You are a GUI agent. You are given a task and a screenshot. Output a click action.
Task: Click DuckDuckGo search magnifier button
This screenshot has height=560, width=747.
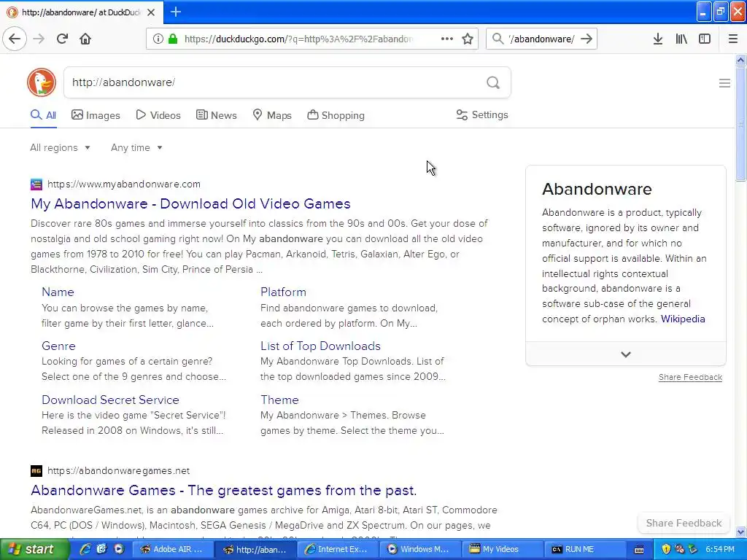point(493,83)
